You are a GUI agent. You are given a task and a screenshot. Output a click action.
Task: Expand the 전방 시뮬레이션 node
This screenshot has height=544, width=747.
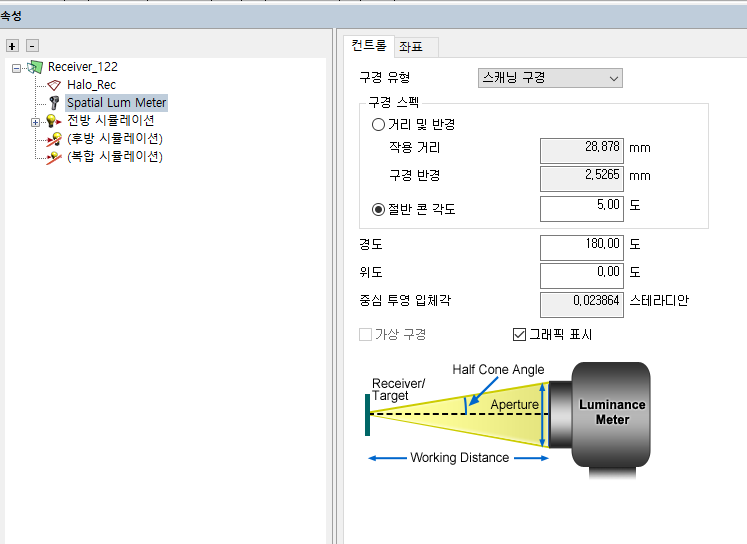[35, 122]
